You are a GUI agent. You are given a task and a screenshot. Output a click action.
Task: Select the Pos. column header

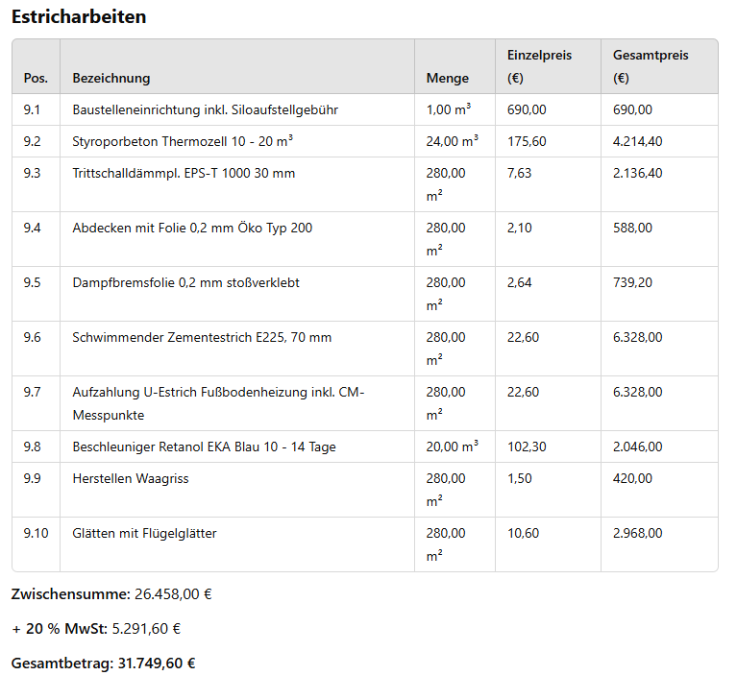click(x=36, y=78)
